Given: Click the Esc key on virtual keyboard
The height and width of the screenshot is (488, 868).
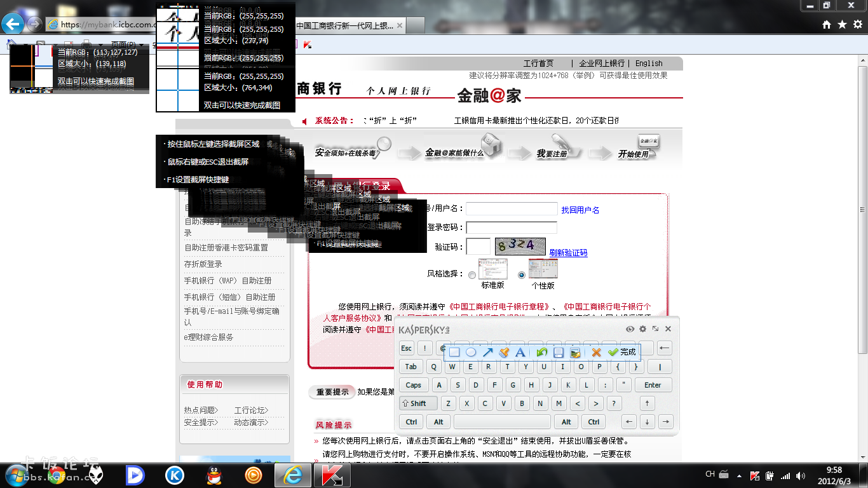Looking at the screenshot, I should coord(407,348).
